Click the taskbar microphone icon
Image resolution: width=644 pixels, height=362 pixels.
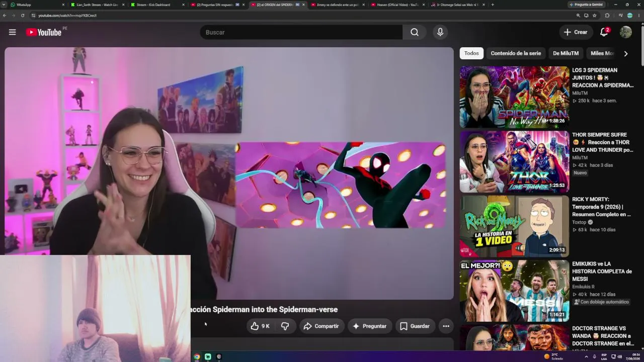point(594,356)
